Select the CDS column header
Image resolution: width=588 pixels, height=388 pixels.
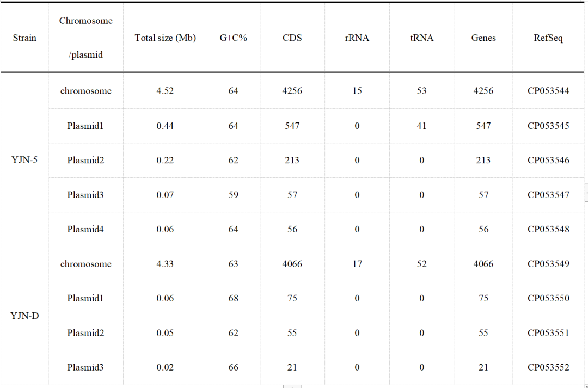[292, 38]
